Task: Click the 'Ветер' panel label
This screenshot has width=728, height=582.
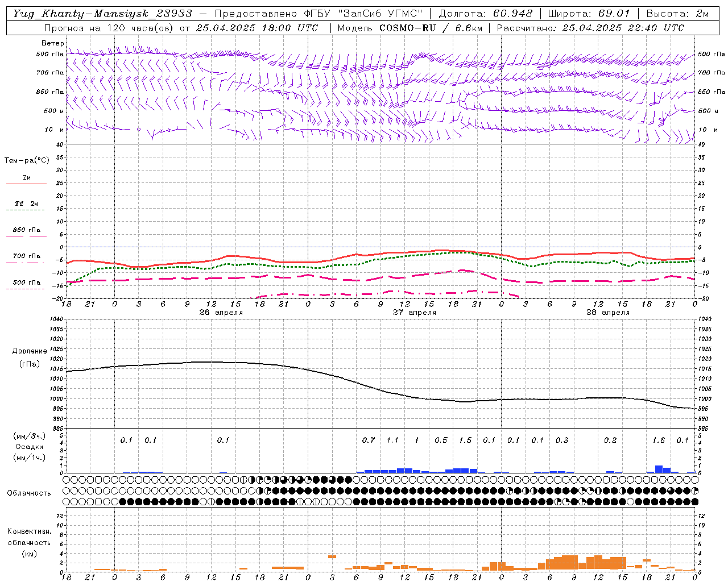Action: pos(52,43)
